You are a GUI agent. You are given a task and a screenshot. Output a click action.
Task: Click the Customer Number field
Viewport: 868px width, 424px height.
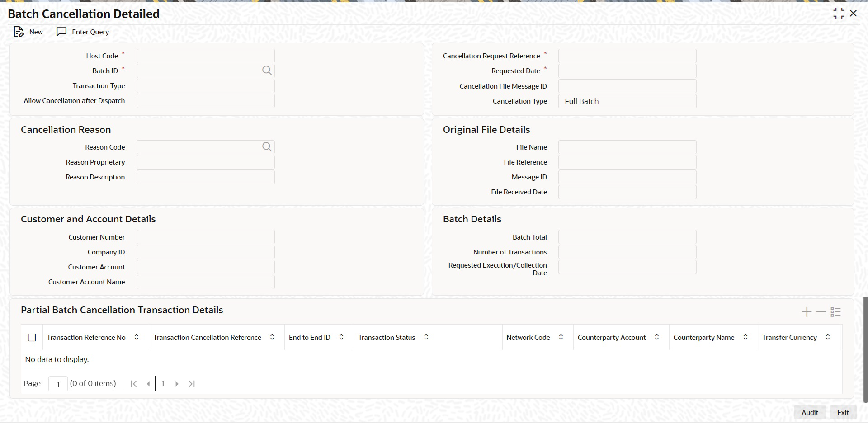206,237
